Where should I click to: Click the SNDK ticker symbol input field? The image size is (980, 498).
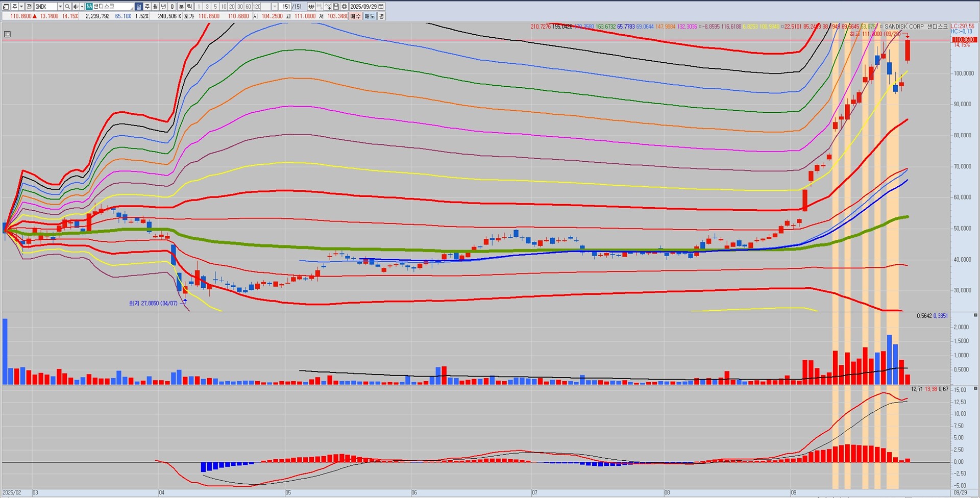tap(45, 7)
